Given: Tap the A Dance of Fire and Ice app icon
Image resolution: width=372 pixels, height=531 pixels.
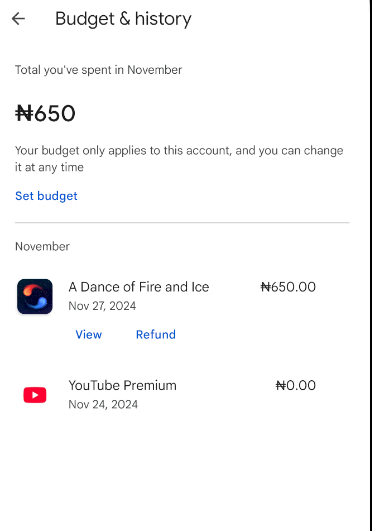Looking at the screenshot, I should (35, 296).
